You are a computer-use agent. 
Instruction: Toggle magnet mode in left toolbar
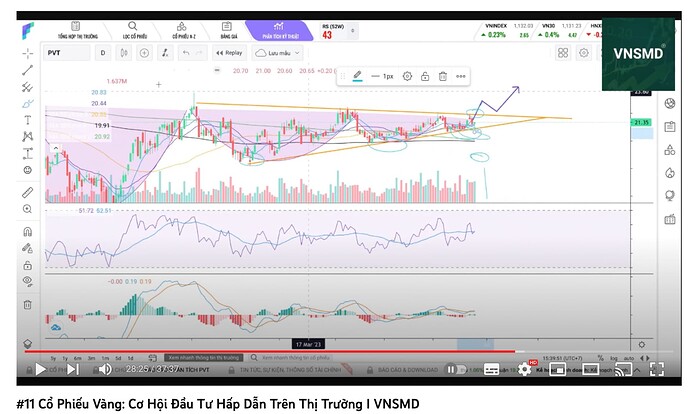click(x=28, y=231)
